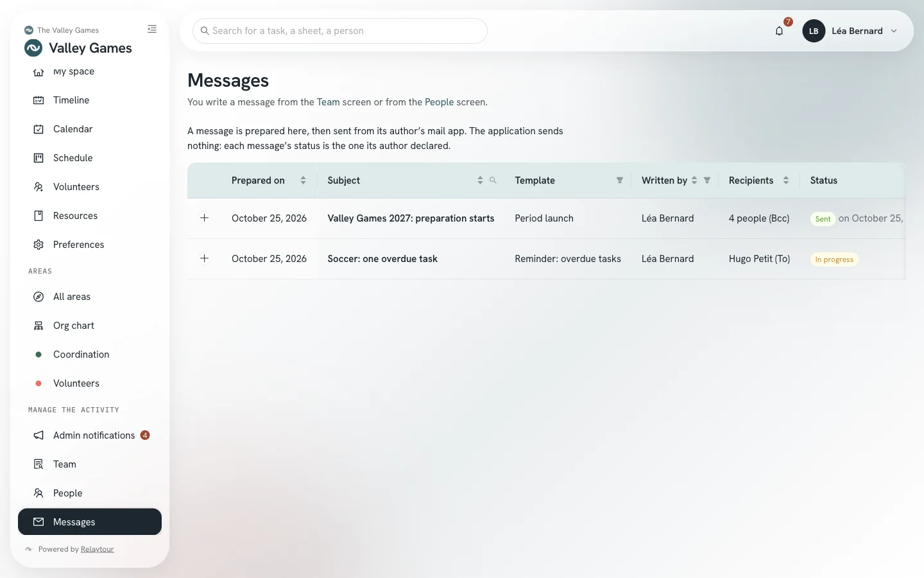Click the In progress status badge
The image size is (924, 578).
pyautogui.click(x=834, y=259)
